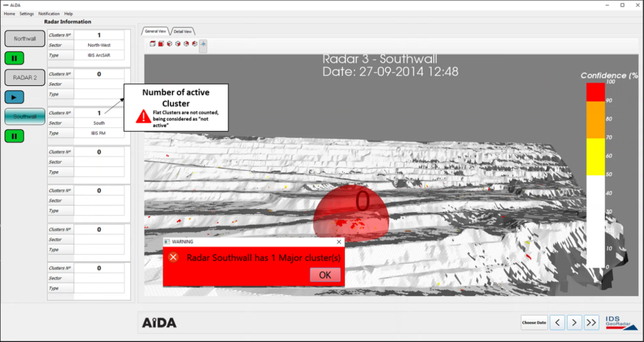Viewport: 644px width, 342px height.
Task: Open the Choose Date picker
Action: tap(534, 322)
